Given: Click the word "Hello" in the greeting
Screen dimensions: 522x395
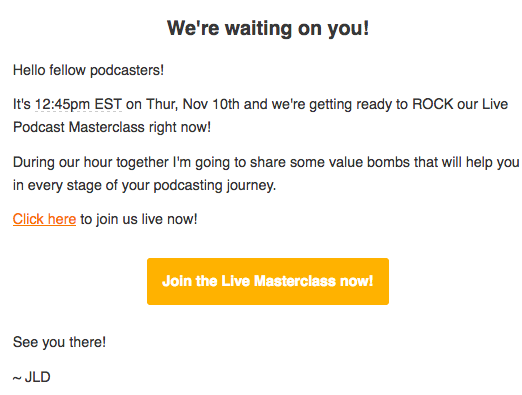Looking at the screenshot, I should (29, 70).
